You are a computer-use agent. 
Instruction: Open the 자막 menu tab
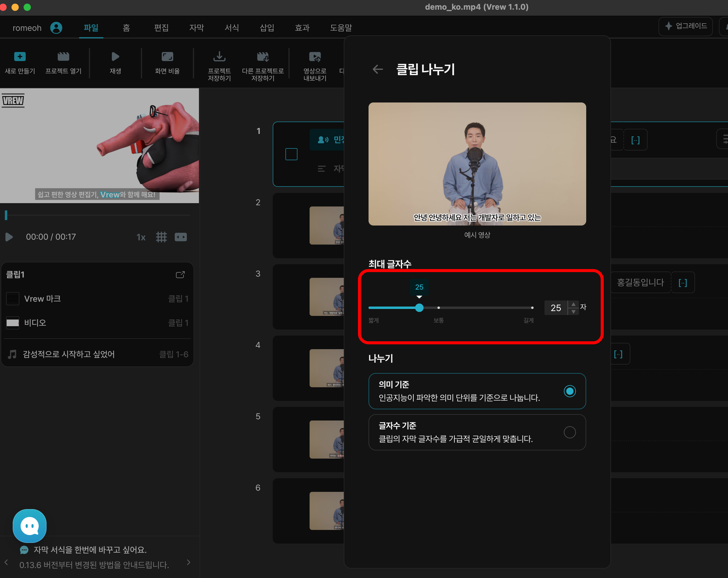tap(197, 28)
